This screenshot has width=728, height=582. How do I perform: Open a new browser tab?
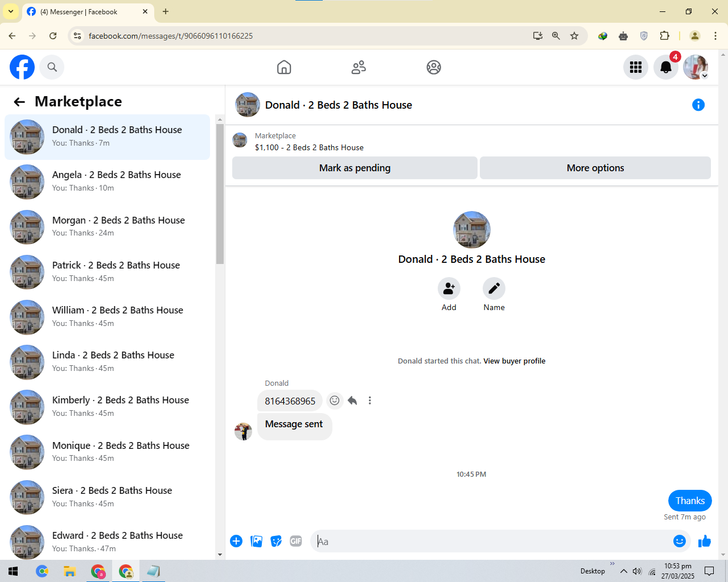[x=166, y=11]
